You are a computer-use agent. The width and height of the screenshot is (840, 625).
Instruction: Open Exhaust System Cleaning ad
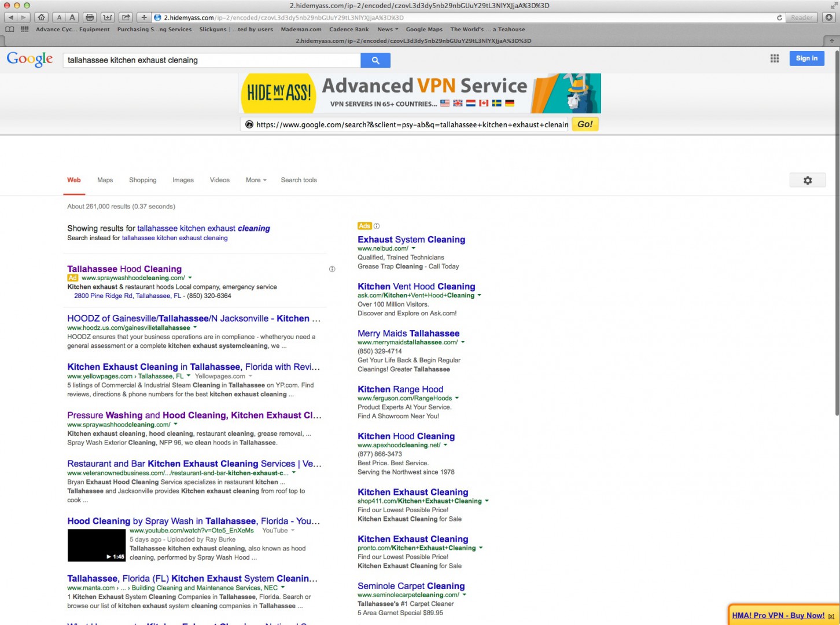pos(411,240)
